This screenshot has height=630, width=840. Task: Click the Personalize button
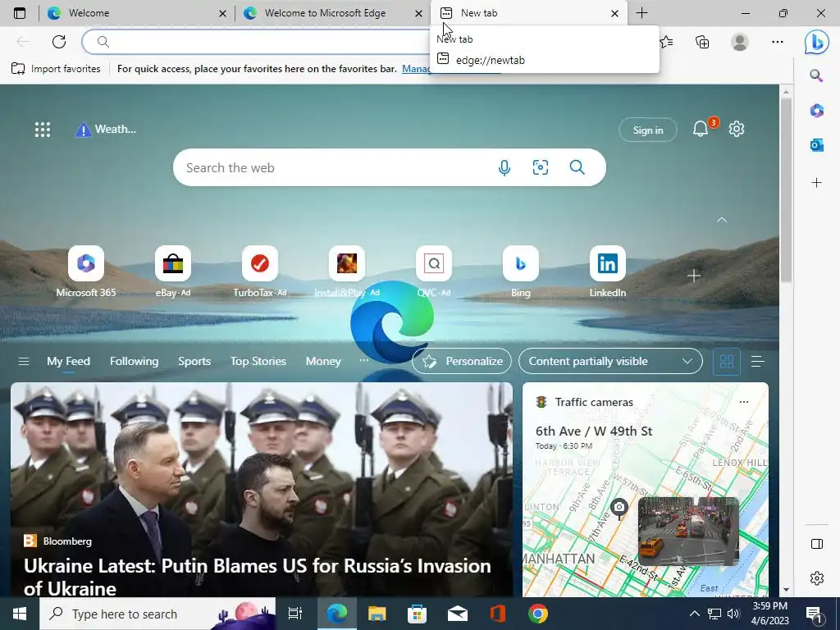coord(462,362)
